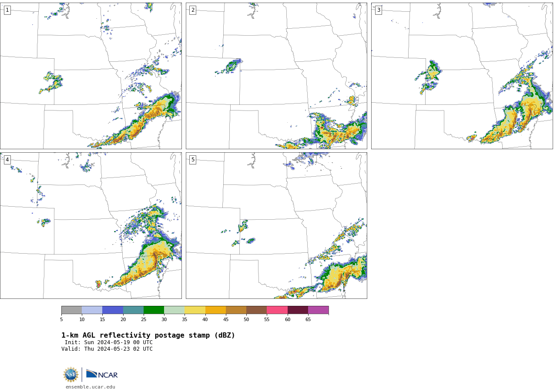557x392 pixels.
Task: Click the NCAR logo
Action: (102, 374)
